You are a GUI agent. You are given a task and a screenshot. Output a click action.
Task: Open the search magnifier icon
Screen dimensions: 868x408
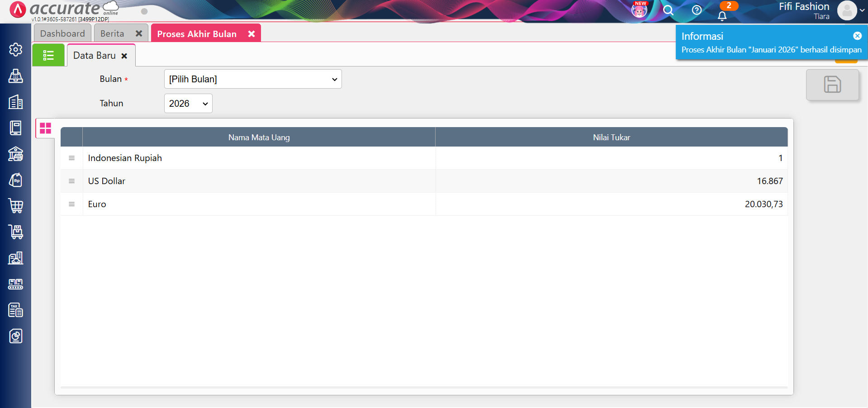[668, 10]
